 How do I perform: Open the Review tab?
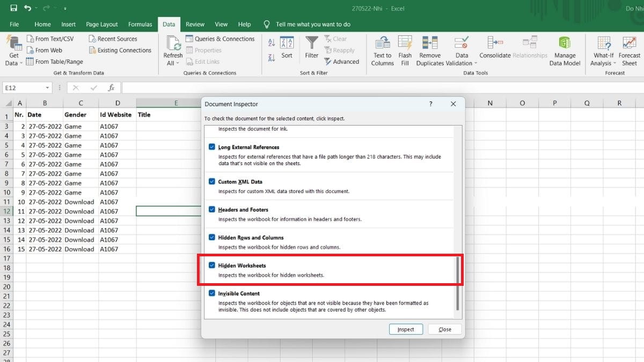[195, 24]
